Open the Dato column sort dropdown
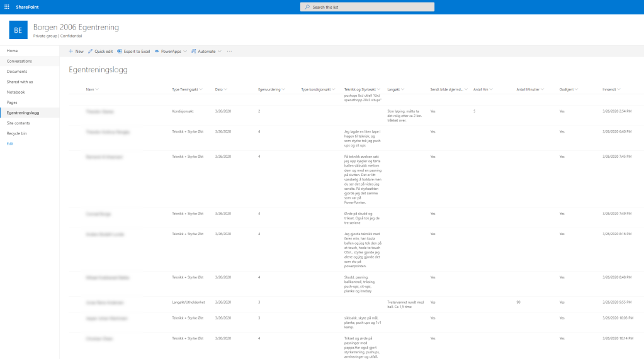644x359 pixels. coord(225,89)
